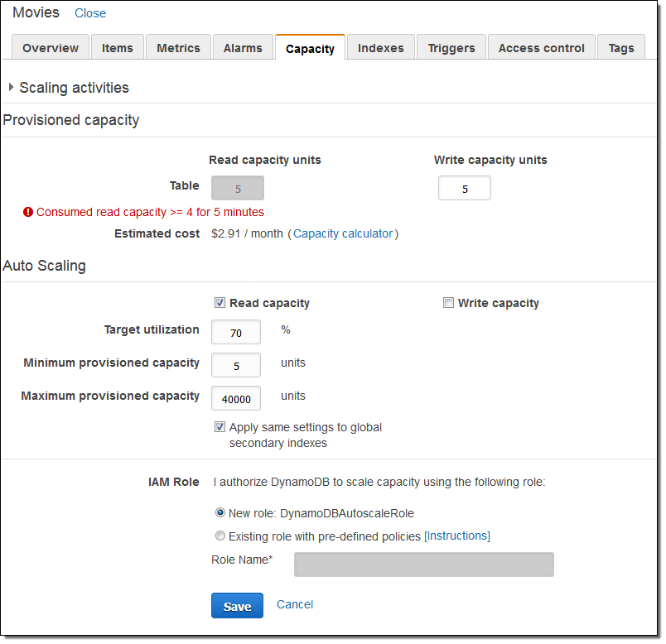The image size is (666, 644).
Task: Save the capacity settings
Action: tap(237, 606)
